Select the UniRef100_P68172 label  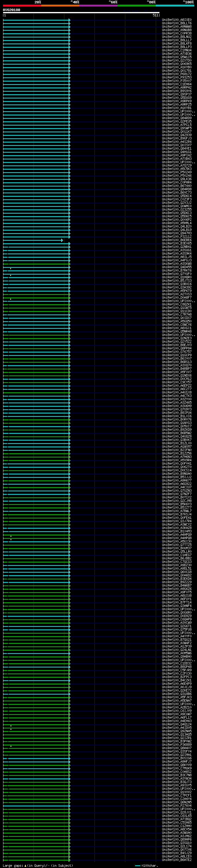pyautogui.click(x=177, y=74)
